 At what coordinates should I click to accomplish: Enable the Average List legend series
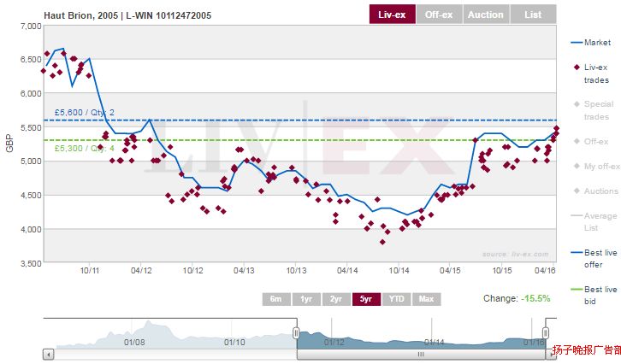(594, 221)
